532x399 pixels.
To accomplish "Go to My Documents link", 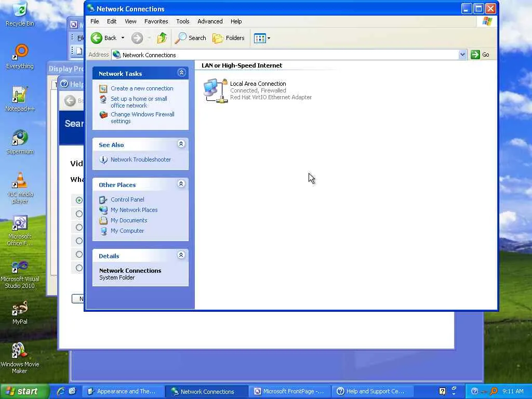I will point(129,220).
